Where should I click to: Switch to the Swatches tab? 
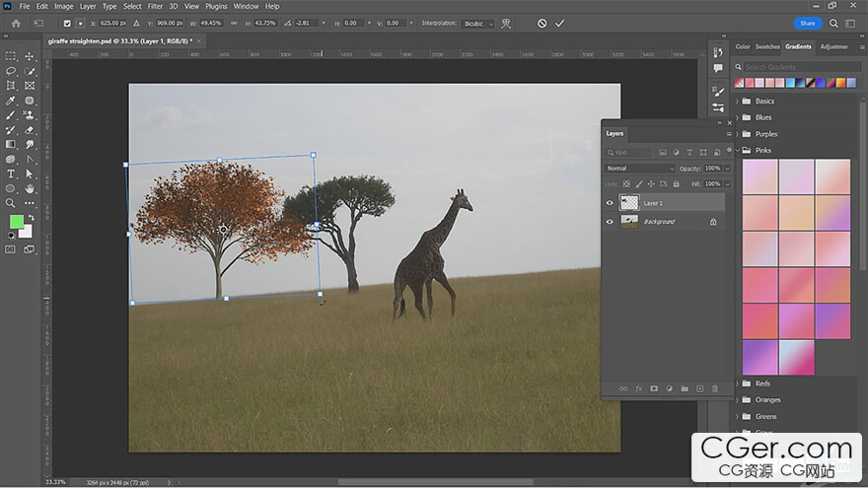point(766,46)
